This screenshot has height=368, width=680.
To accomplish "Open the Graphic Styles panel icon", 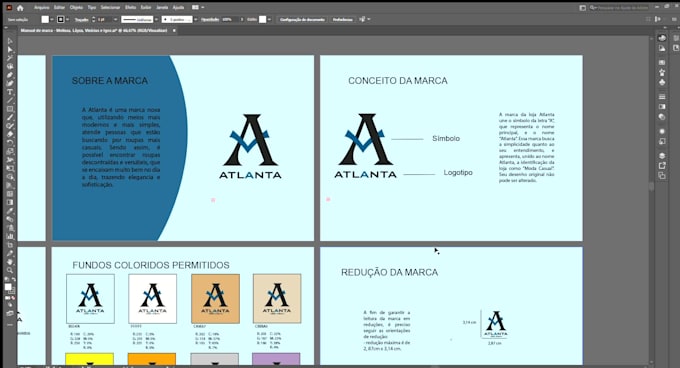I will pyautogui.click(x=662, y=141).
